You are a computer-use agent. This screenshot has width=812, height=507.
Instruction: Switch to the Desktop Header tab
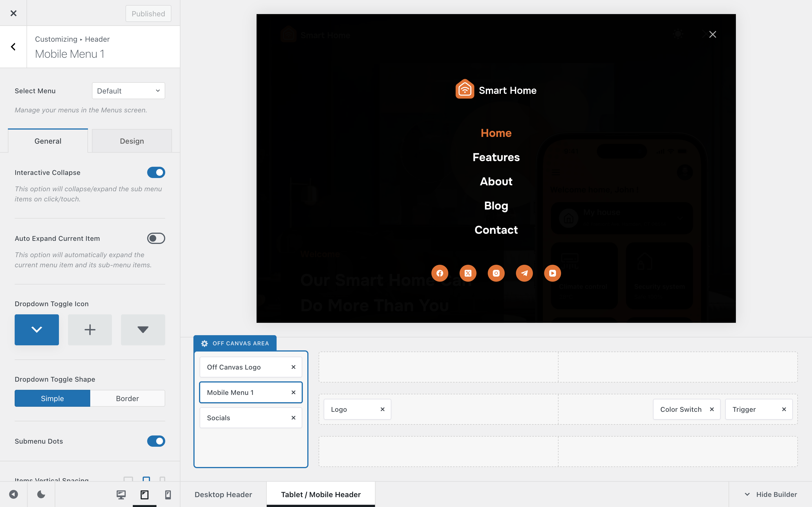(x=223, y=494)
